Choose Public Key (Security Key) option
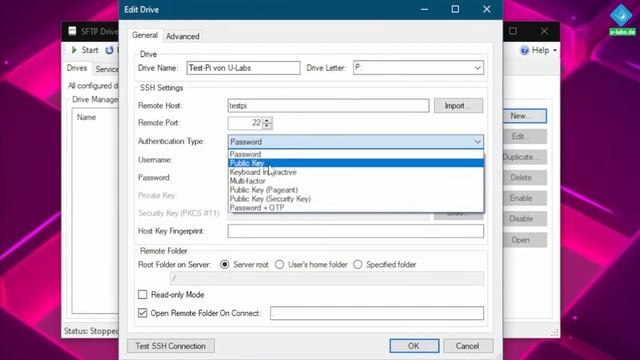Image resolution: width=640 pixels, height=360 pixels. click(x=356, y=199)
